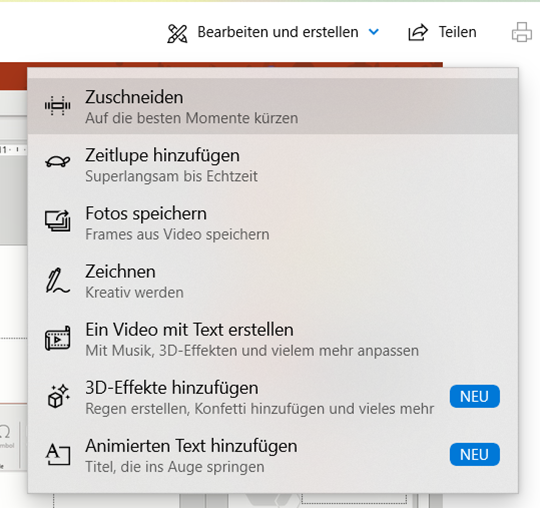Click the pen drawing icon

pyautogui.click(x=58, y=281)
